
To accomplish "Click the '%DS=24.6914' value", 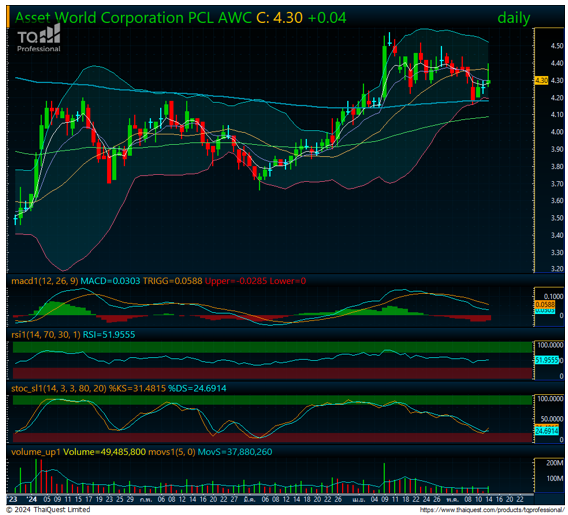I will 197,388.
